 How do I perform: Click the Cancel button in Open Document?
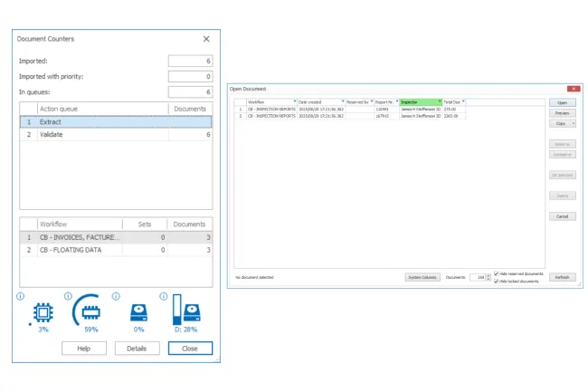click(562, 216)
